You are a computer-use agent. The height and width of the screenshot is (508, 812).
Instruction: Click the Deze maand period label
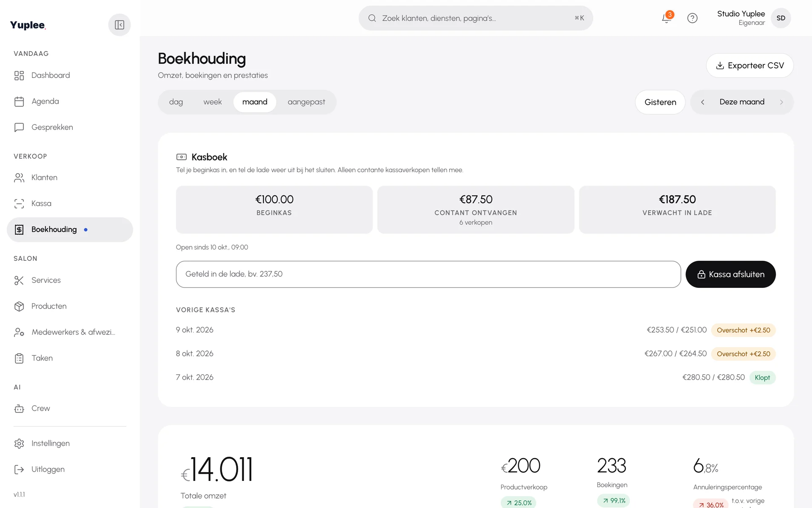[742, 102]
